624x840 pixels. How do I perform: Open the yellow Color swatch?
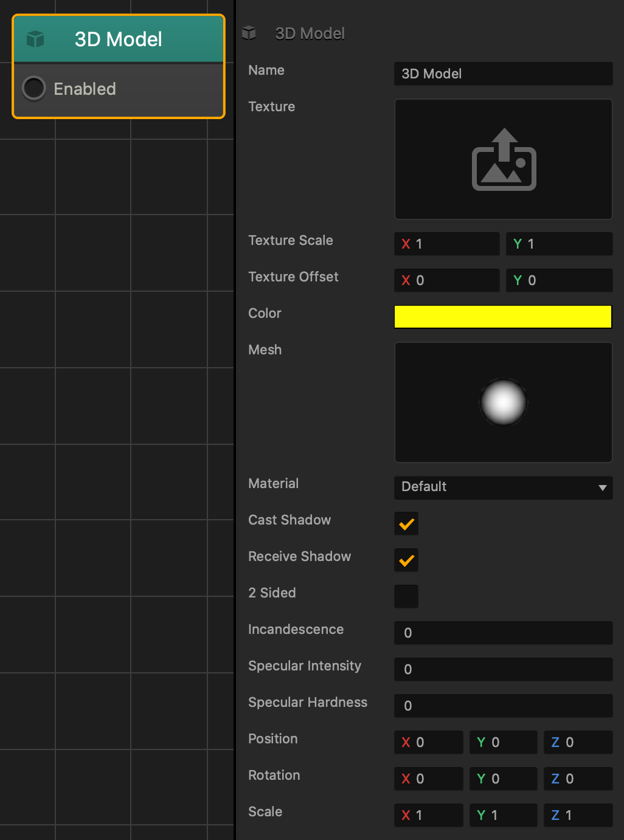tap(503, 317)
